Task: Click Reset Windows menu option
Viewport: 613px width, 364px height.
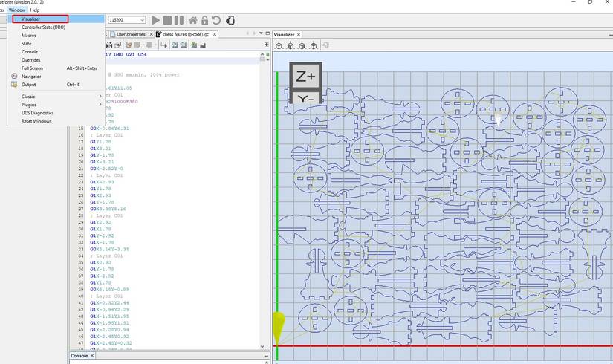Action: (36, 121)
